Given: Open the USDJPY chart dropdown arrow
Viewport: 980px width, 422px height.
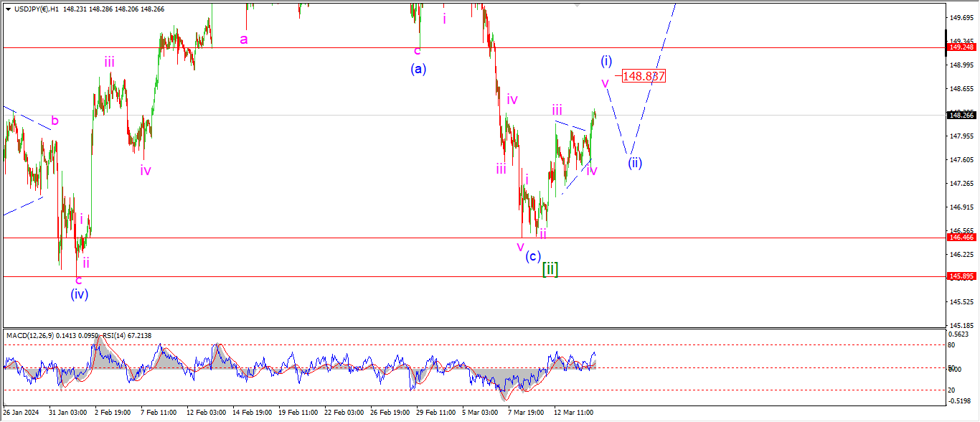Looking at the screenshot, I should (x=8, y=9).
